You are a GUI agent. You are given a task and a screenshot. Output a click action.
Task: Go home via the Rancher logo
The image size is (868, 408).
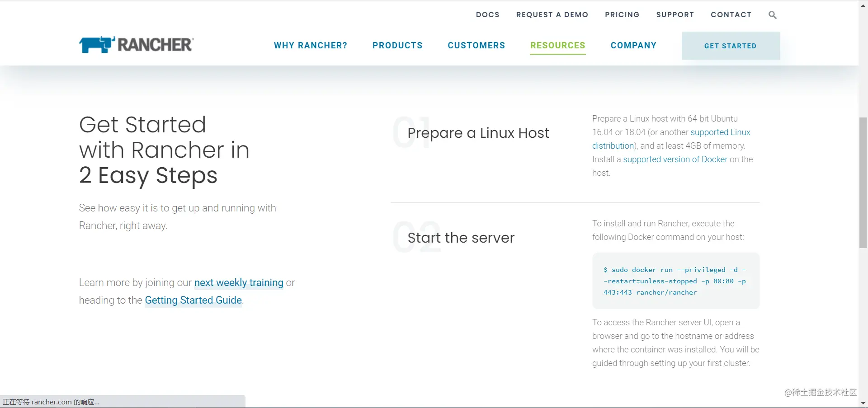pyautogui.click(x=137, y=45)
